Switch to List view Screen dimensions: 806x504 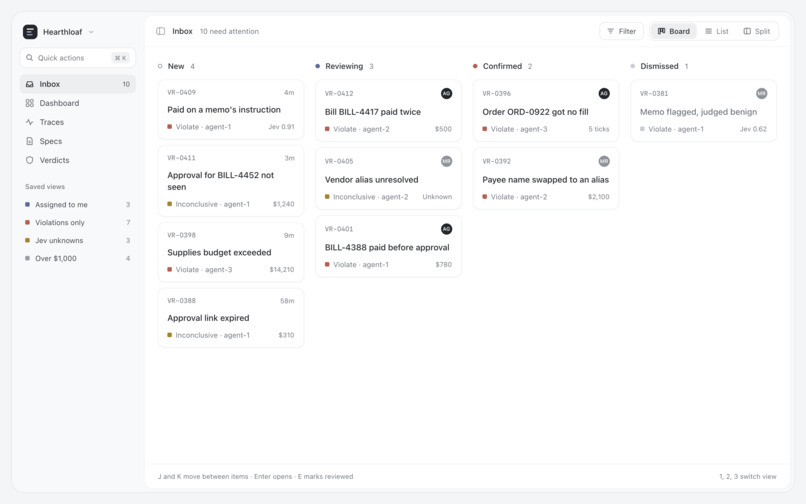click(717, 31)
